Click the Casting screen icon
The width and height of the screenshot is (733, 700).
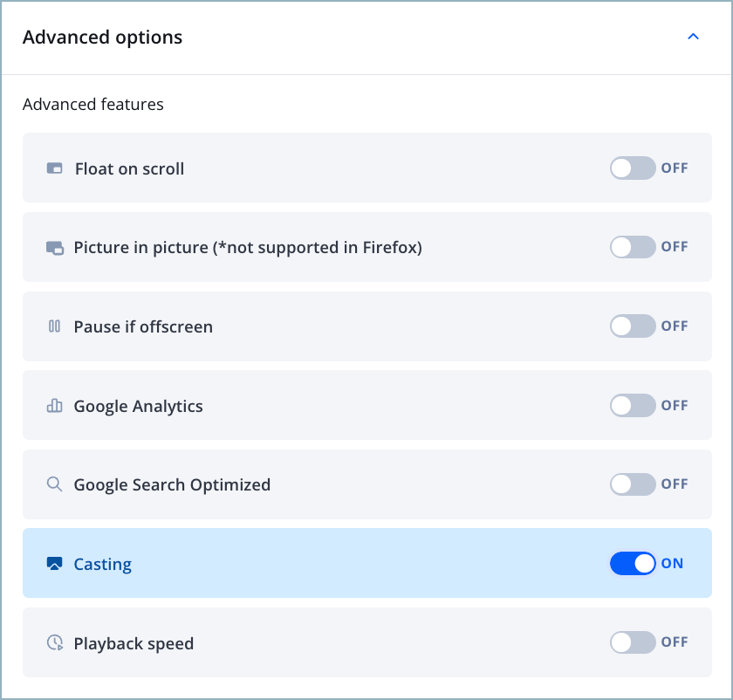click(54, 564)
